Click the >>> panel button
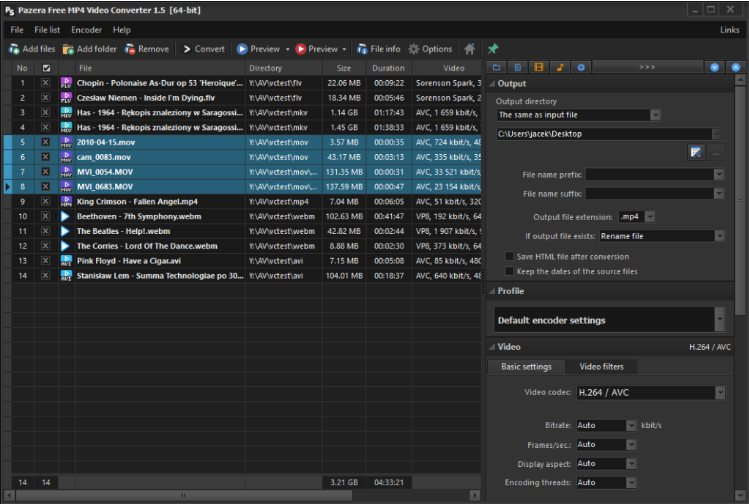749x504 pixels. (648, 67)
